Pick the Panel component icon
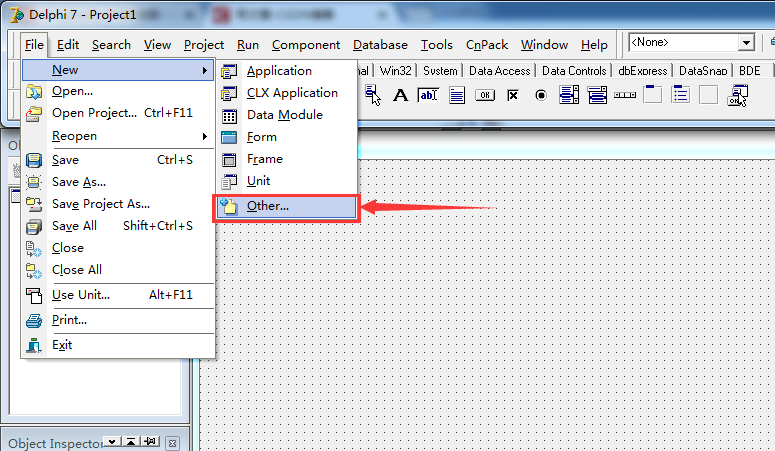Viewport: 775px width, 451px height. [x=709, y=95]
